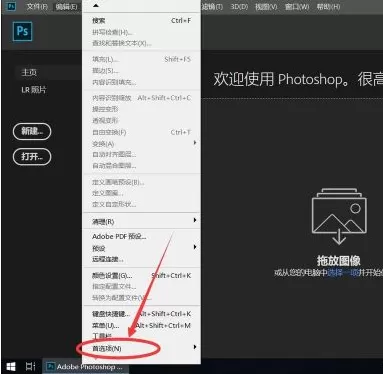Select the LR 照片 sidebar entry

(x=34, y=90)
